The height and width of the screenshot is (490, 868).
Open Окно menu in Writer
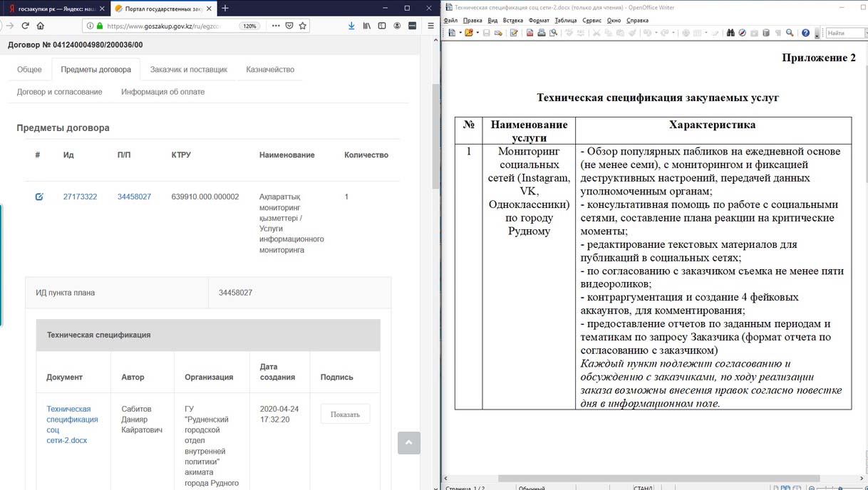(614, 21)
